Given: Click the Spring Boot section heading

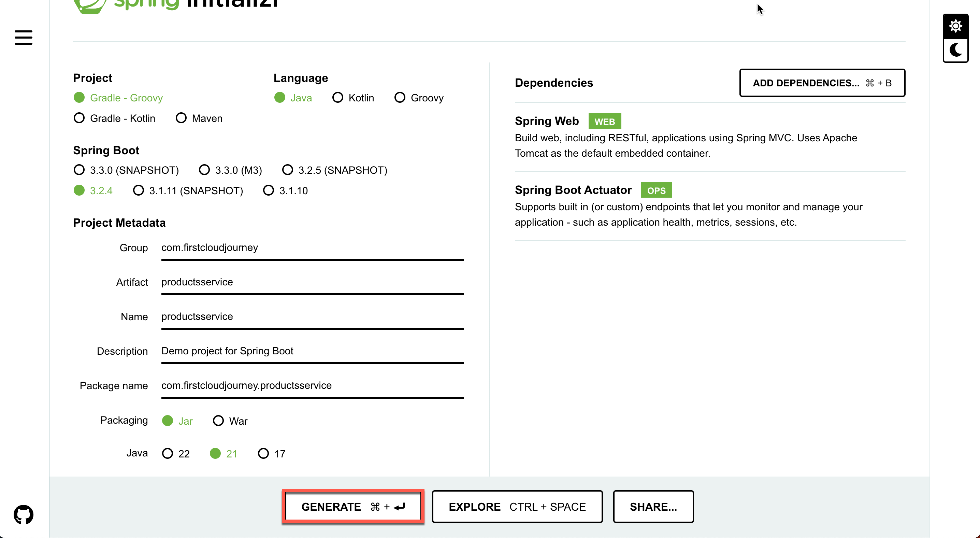Looking at the screenshot, I should point(106,150).
